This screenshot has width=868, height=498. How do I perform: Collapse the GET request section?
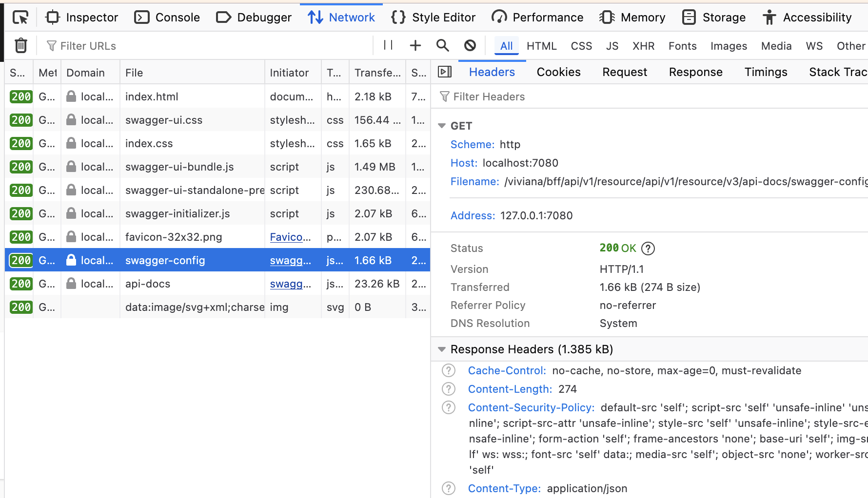click(x=442, y=126)
